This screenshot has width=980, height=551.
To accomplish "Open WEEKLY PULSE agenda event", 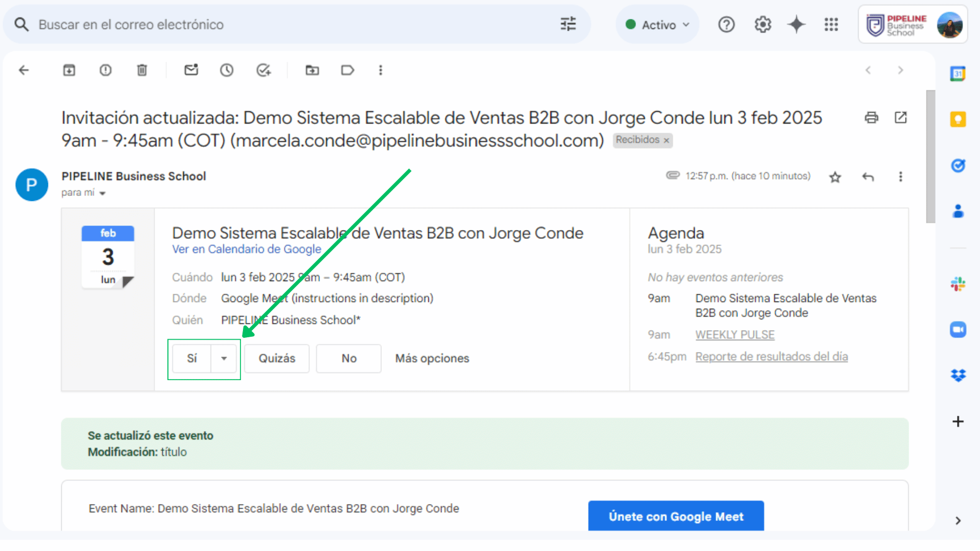I will [734, 335].
